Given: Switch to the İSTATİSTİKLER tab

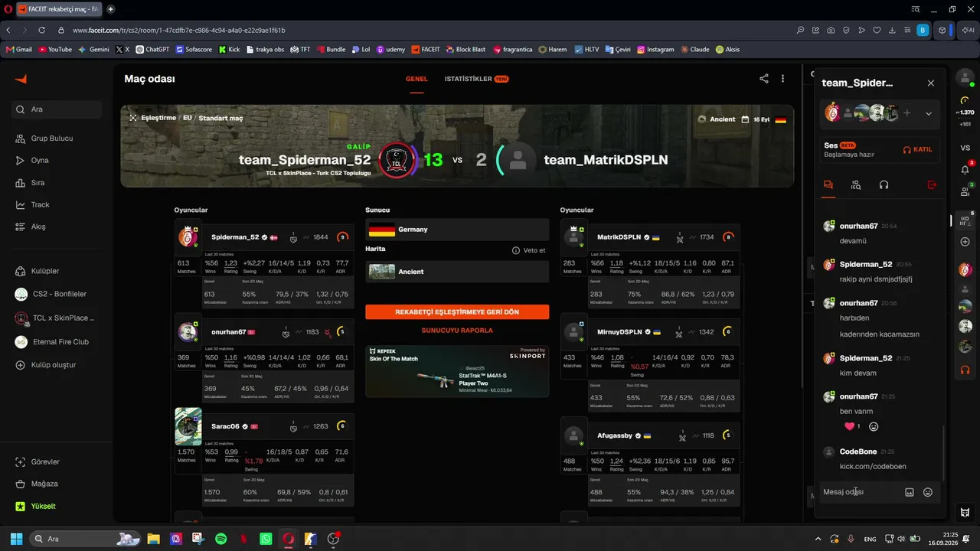Looking at the screenshot, I should [476, 79].
